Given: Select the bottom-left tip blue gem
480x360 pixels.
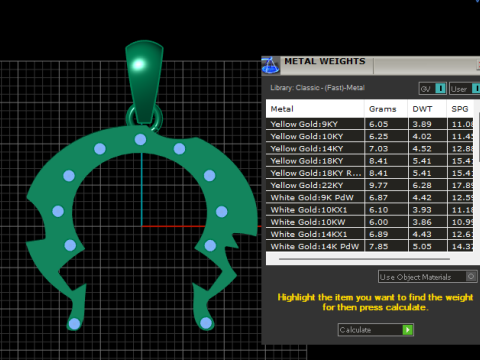Looking at the screenshot, I should 74,323.
